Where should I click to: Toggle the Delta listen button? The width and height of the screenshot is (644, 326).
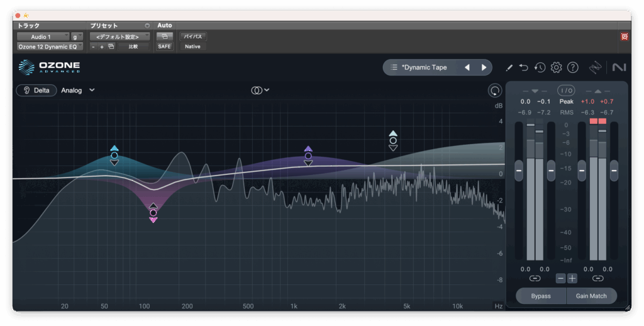pyautogui.click(x=36, y=90)
